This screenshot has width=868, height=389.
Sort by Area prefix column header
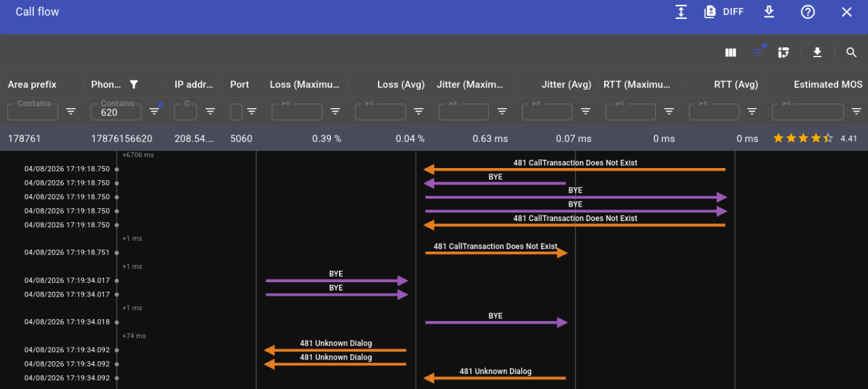(32, 84)
